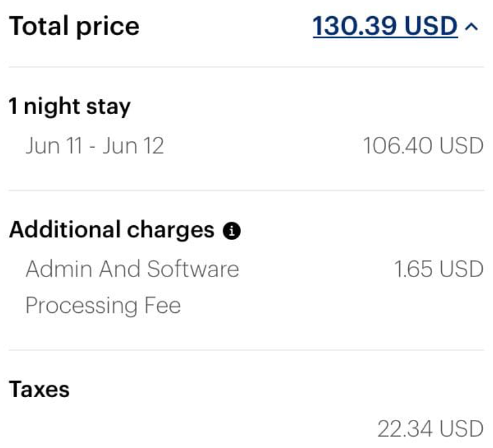This screenshot has height=448, width=493.
Task: Click the Total price label
Action: 74,27
